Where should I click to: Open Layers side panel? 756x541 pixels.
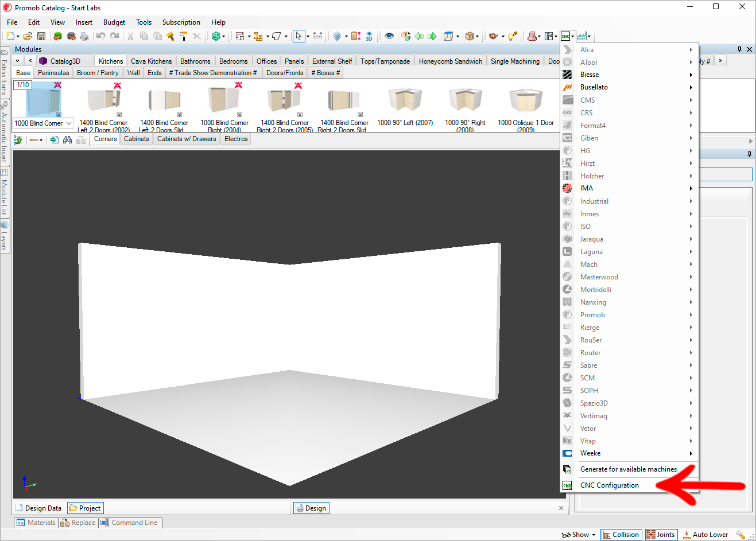click(x=4, y=236)
